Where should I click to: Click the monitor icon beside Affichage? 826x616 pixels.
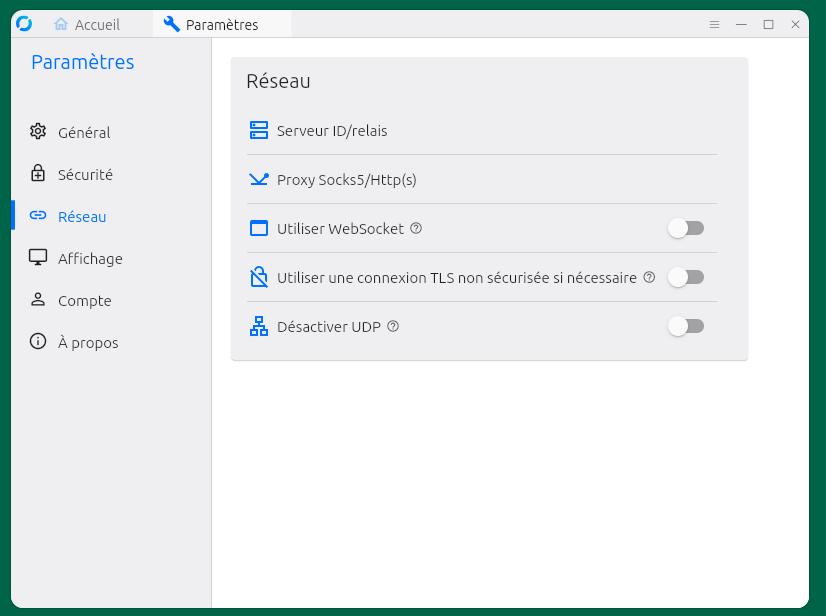[38, 257]
